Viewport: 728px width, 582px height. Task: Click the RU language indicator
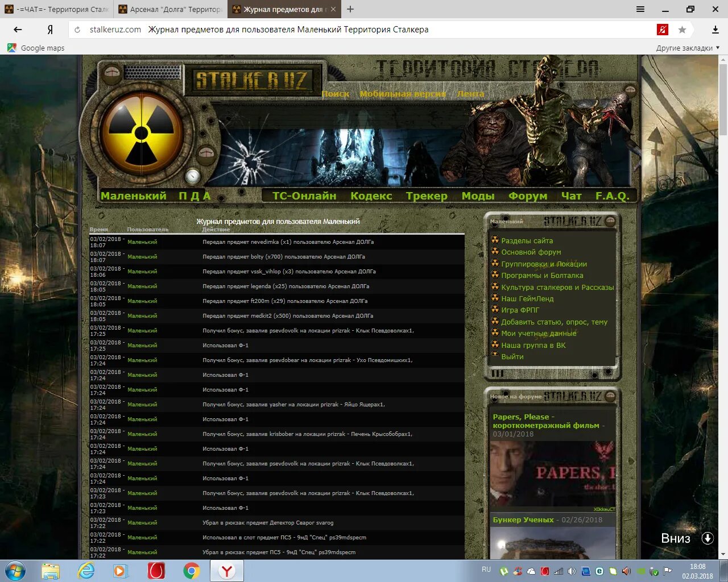pos(486,569)
